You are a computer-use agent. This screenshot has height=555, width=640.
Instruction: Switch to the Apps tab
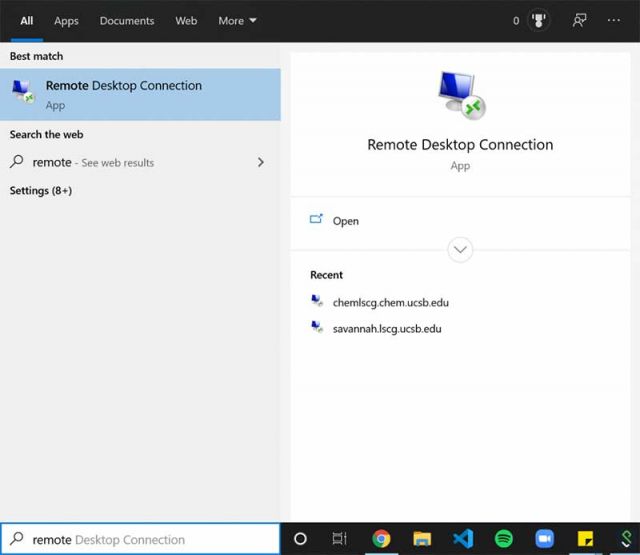tap(66, 21)
